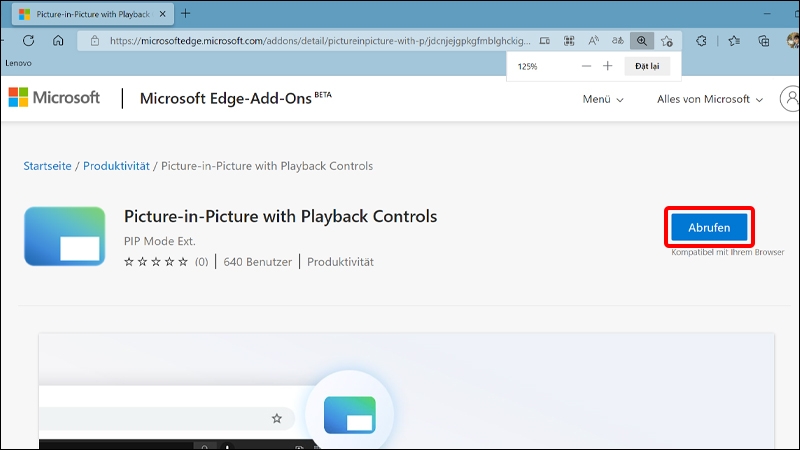Expand the Menü dropdown

pyautogui.click(x=603, y=99)
